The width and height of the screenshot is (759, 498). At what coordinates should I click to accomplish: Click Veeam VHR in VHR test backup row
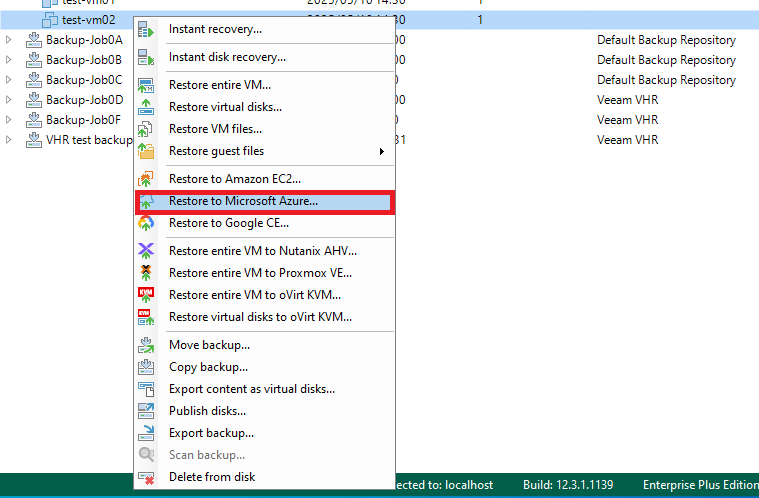[628, 139]
